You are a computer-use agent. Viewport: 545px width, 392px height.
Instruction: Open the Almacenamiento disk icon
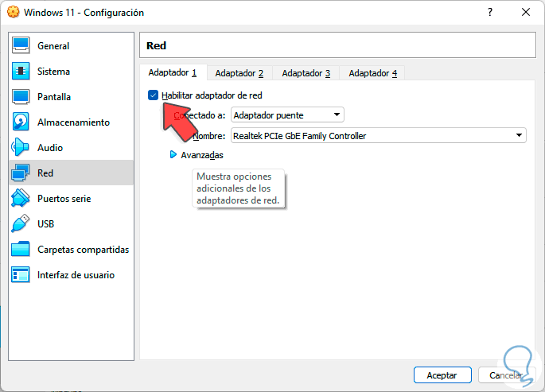pos(21,122)
